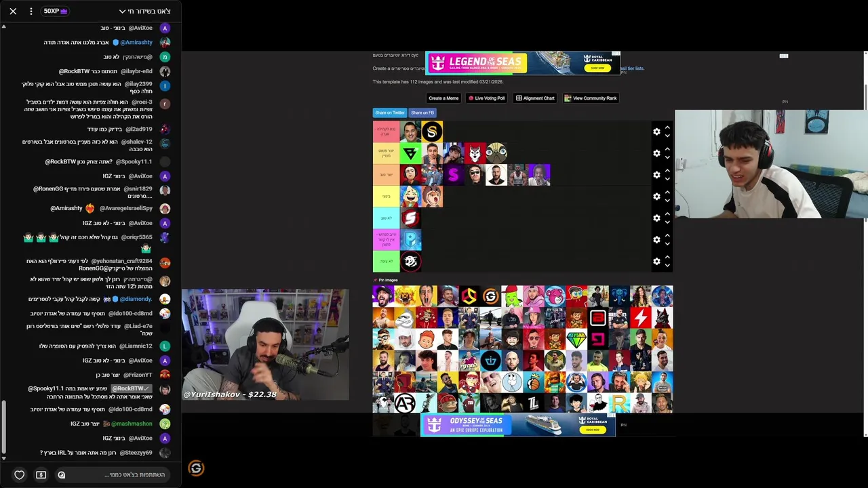Move the orange tier row up
Viewport: 868px width, 488px height.
point(667,170)
